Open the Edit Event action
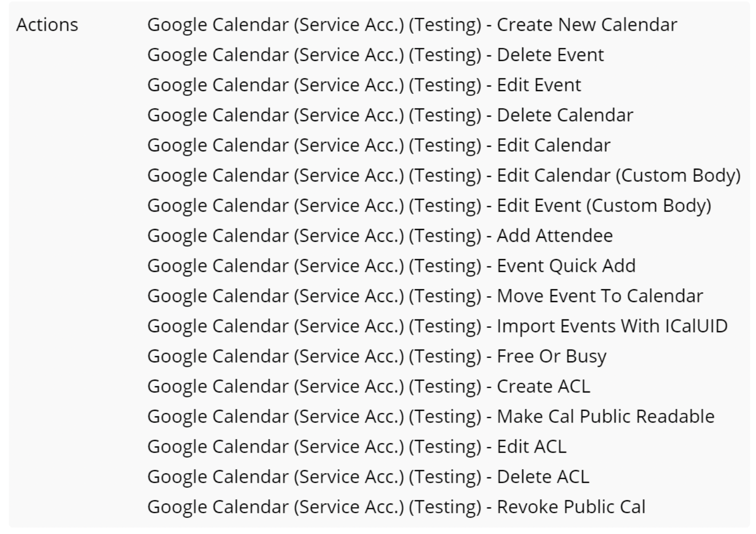Image resolution: width=756 pixels, height=534 pixels. point(364,85)
